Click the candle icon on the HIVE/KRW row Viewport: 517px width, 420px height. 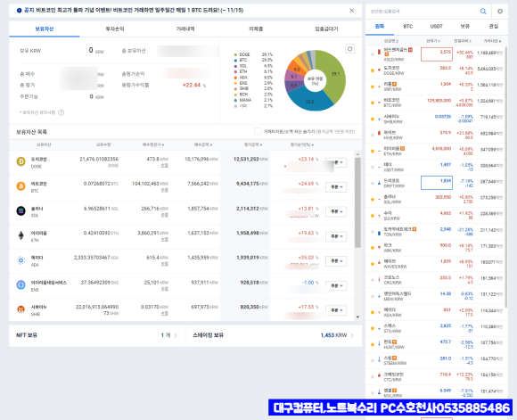coord(379,133)
